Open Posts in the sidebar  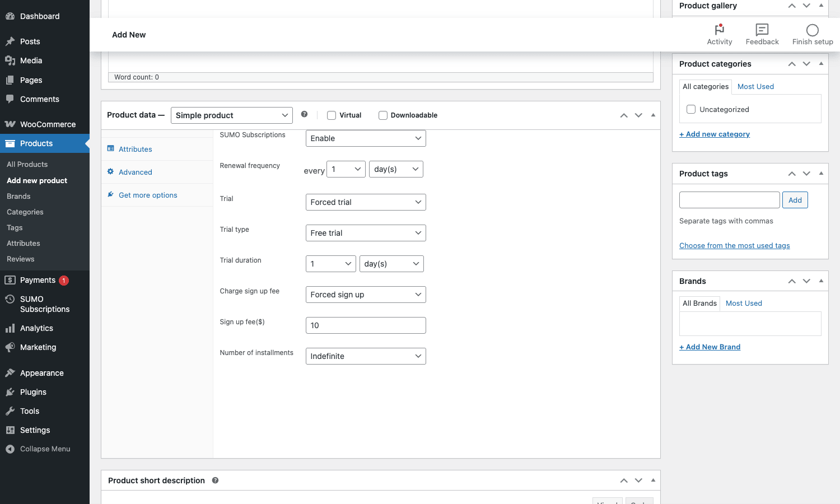[45, 41]
